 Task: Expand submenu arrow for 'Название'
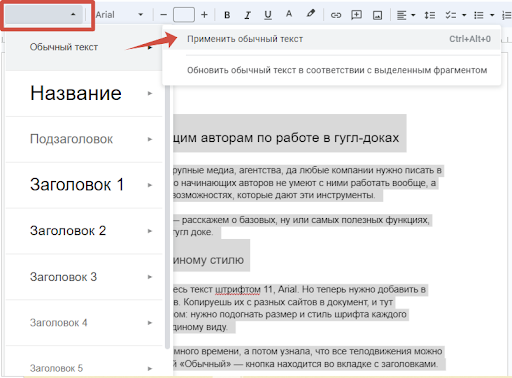150,93
